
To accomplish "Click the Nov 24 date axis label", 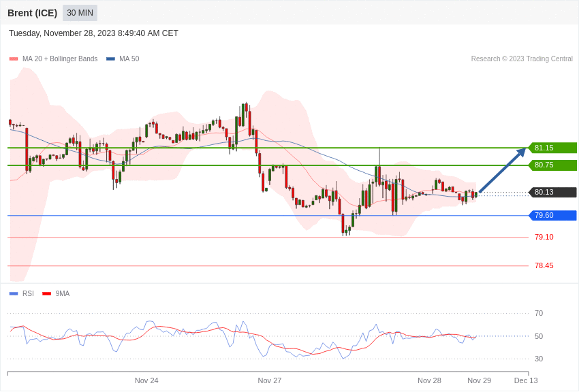I will click(146, 380).
